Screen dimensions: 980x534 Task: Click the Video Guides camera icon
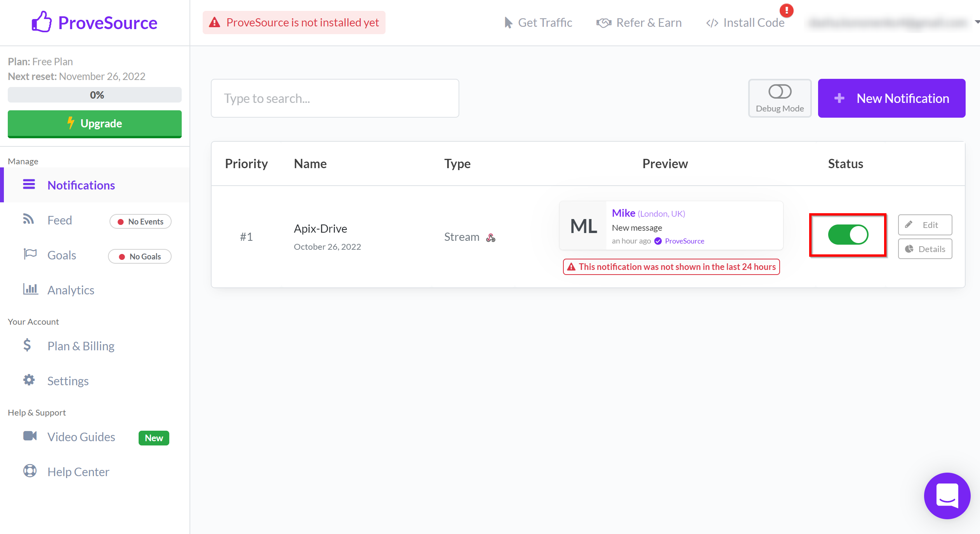[30, 437]
